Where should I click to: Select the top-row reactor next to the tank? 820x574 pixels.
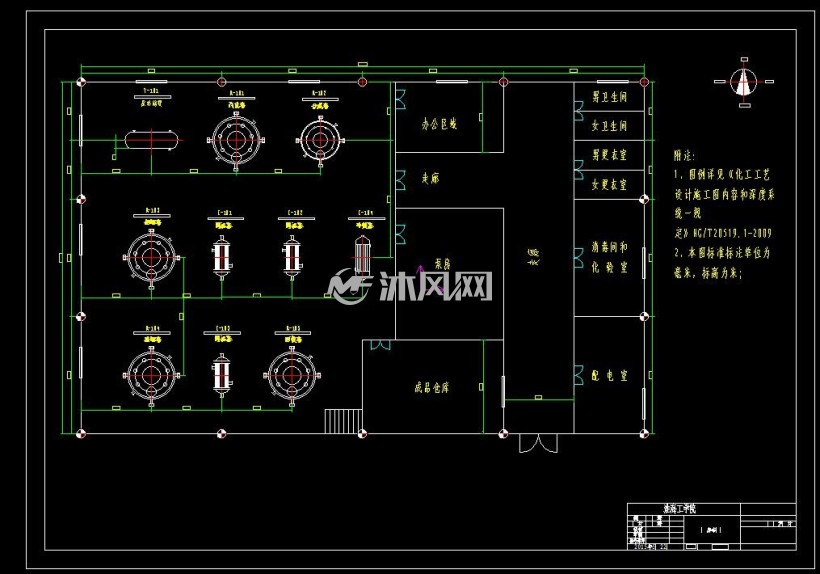236,140
